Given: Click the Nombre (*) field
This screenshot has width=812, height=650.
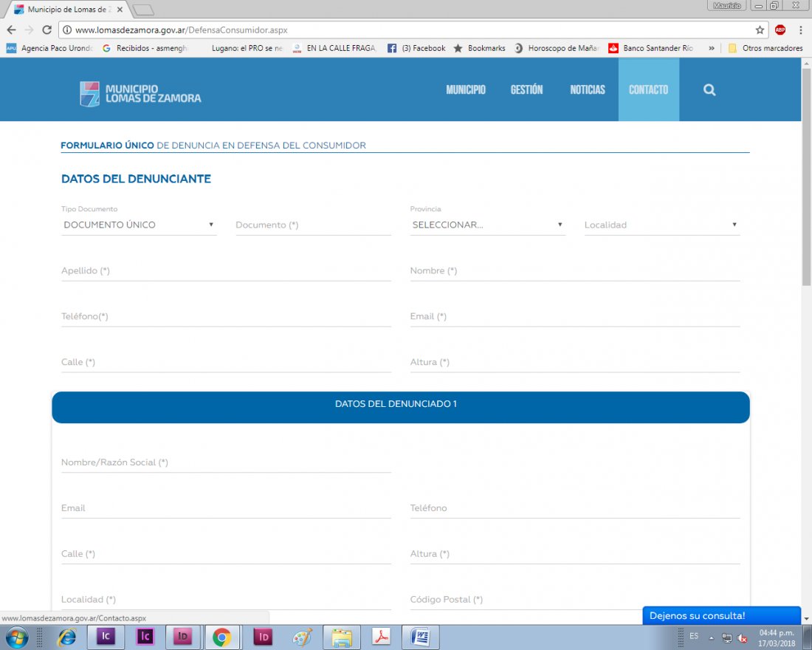Looking at the screenshot, I should tap(575, 270).
